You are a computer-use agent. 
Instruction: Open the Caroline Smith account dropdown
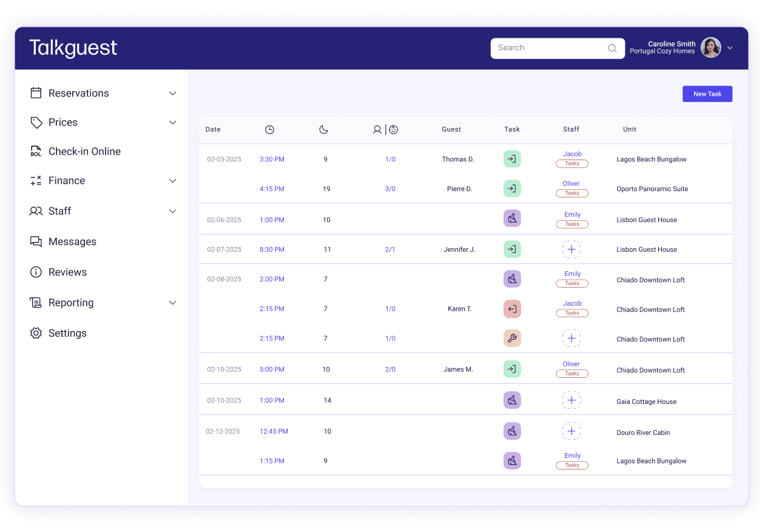(x=730, y=47)
